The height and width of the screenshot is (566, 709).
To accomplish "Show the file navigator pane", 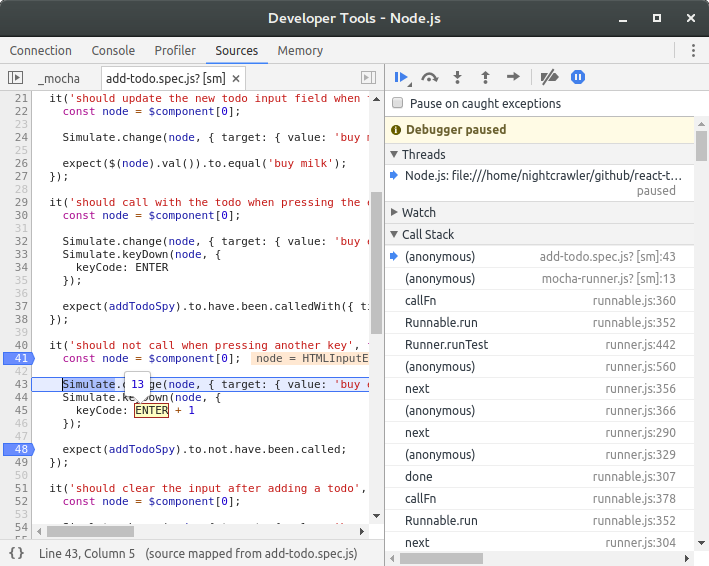I will pos(15,78).
